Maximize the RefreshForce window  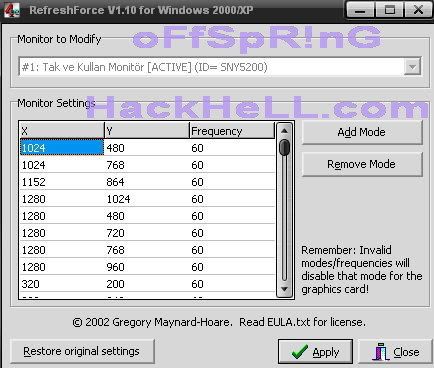tap(389, 10)
